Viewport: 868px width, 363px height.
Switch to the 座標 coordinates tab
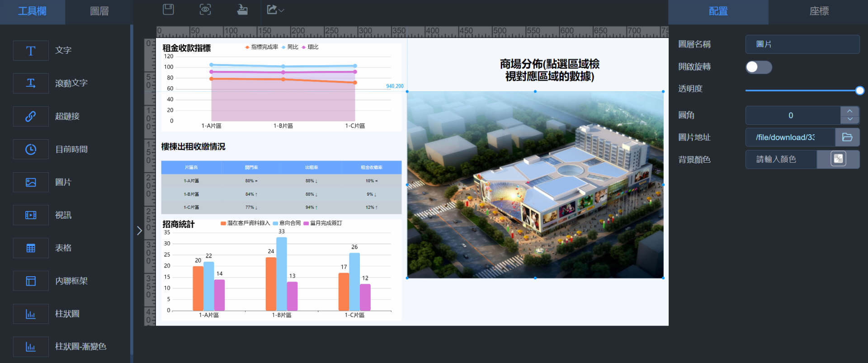click(819, 11)
